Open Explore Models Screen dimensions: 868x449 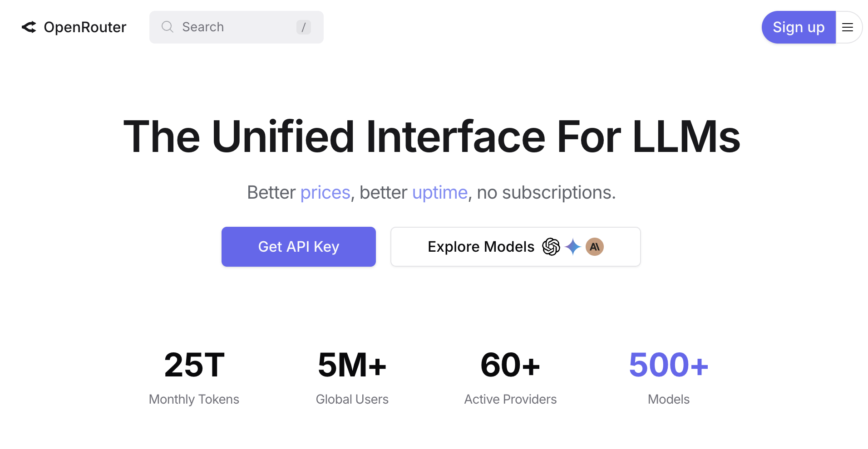[481, 247]
